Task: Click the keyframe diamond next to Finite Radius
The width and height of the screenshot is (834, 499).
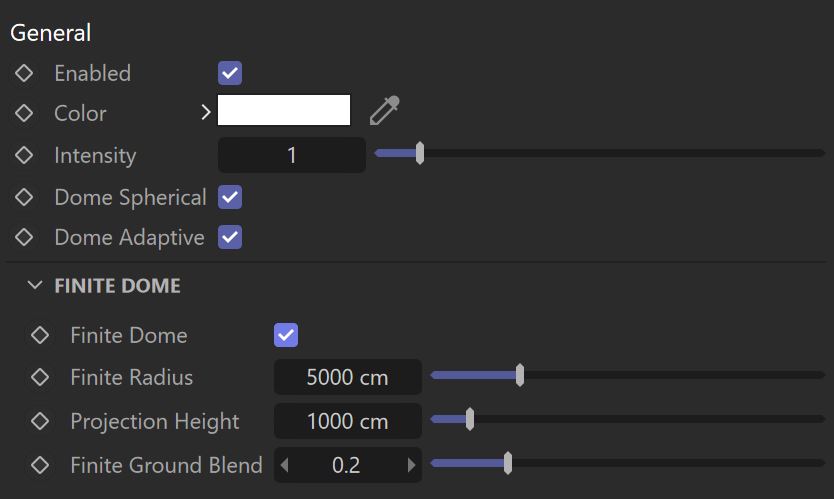Action: coord(40,377)
